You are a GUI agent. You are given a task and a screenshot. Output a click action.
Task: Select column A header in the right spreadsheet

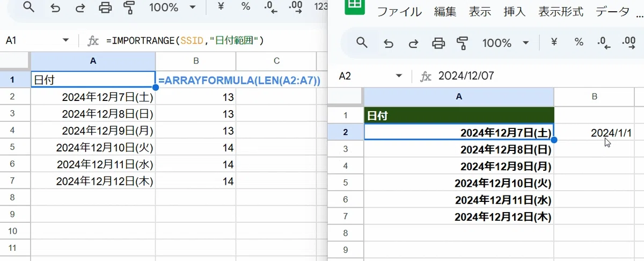click(459, 97)
